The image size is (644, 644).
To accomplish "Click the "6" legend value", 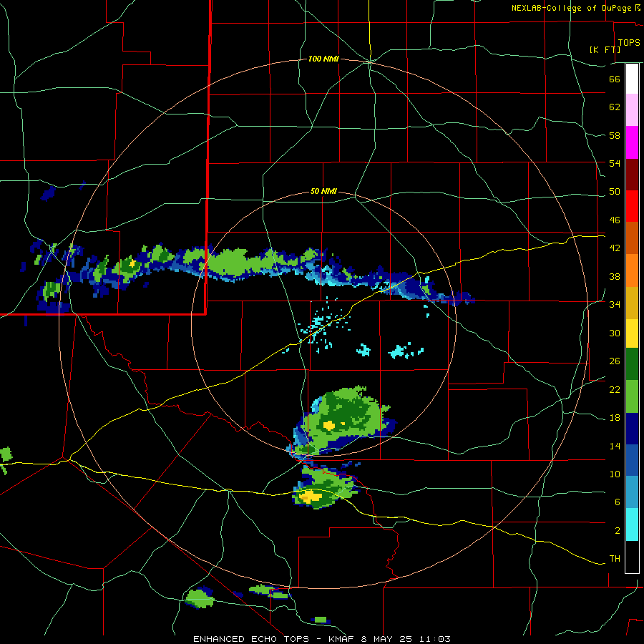I will (618, 502).
